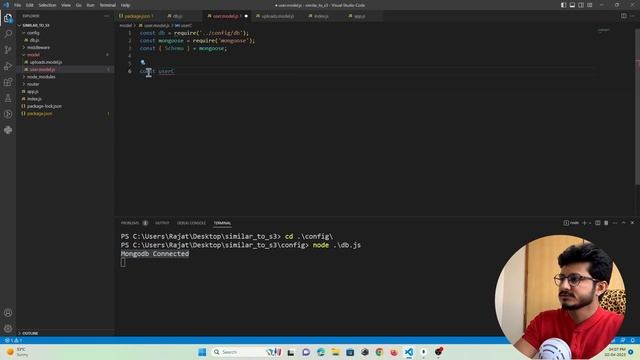Open the Manage gear icon
Image resolution: width=640 pixels, height=360 pixels.
[8, 328]
